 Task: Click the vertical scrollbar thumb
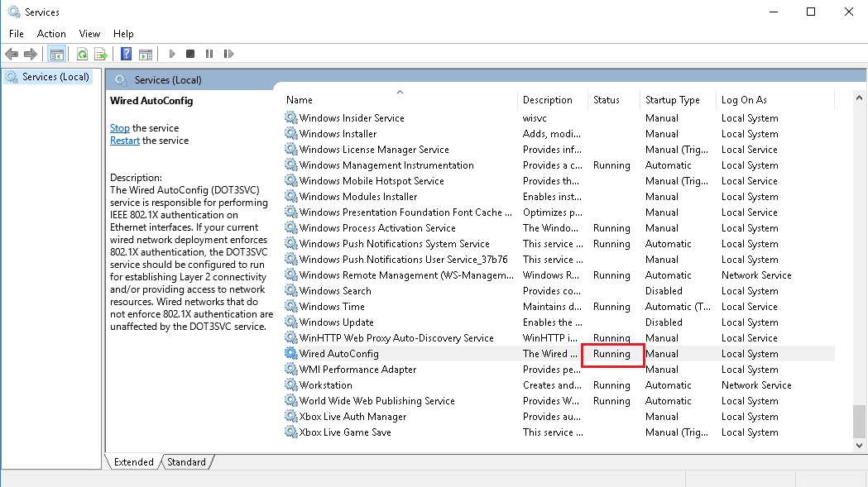point(859,421)
